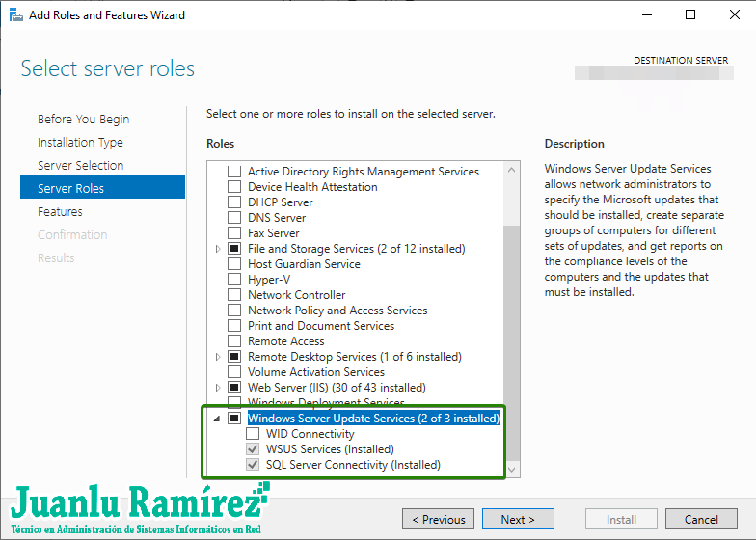This screenshot has height=540, width=756.
Task: Expand Remote Desktop Services tree node
Action: [218, 357]
